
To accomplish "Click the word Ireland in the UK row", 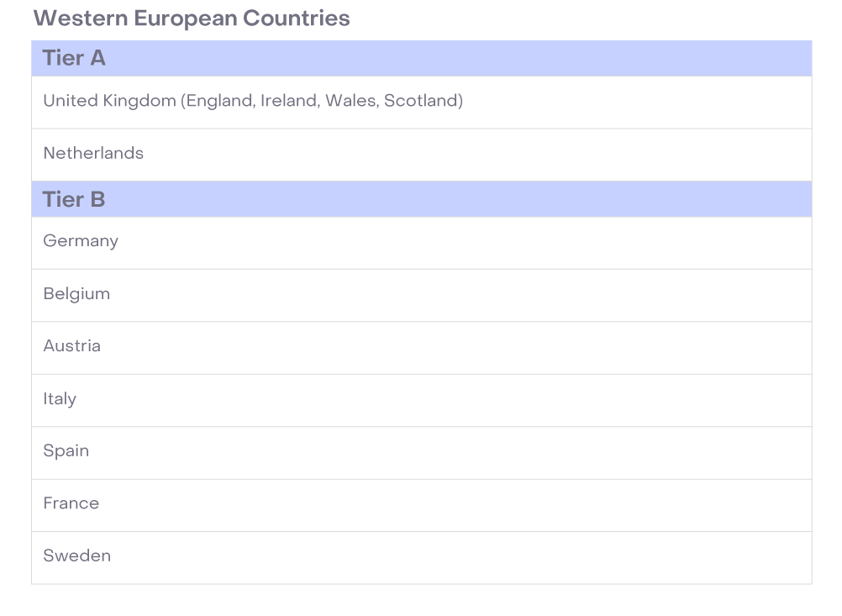I will pos(289,101).
